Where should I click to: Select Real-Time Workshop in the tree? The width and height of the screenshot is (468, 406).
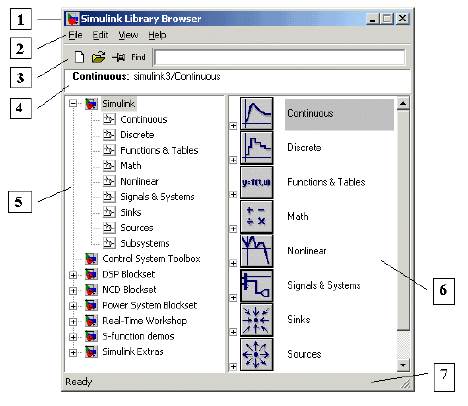144,321
